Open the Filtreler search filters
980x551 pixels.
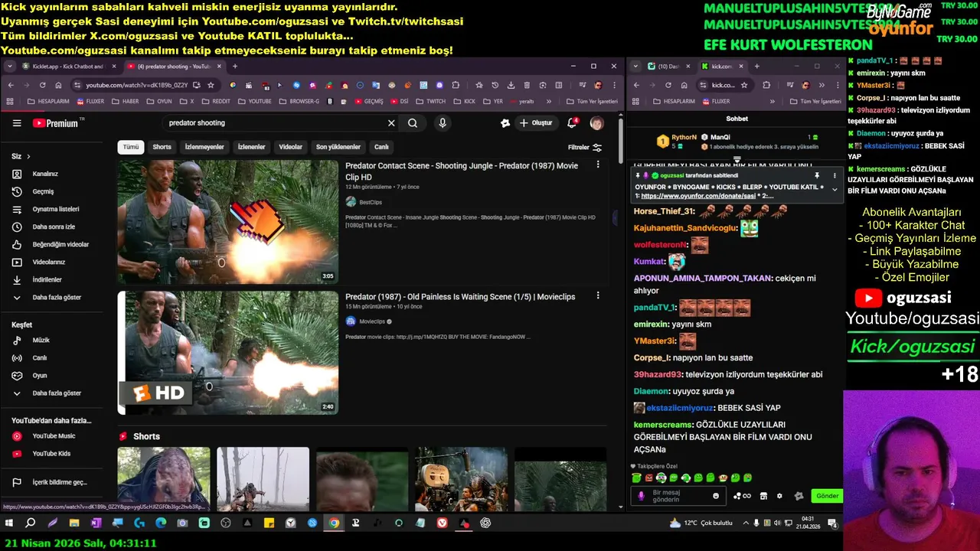[585, 148]
